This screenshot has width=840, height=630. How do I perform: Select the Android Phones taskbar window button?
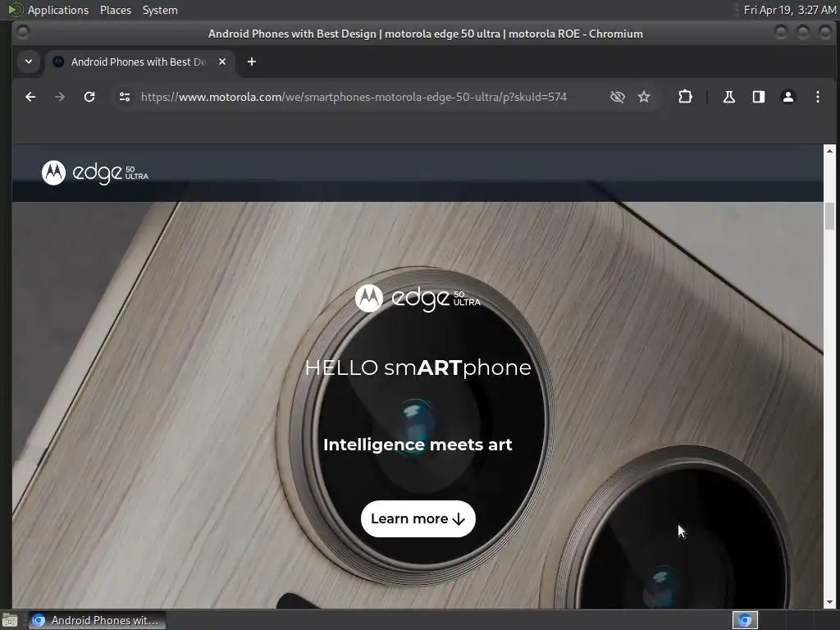click(97, 620)
